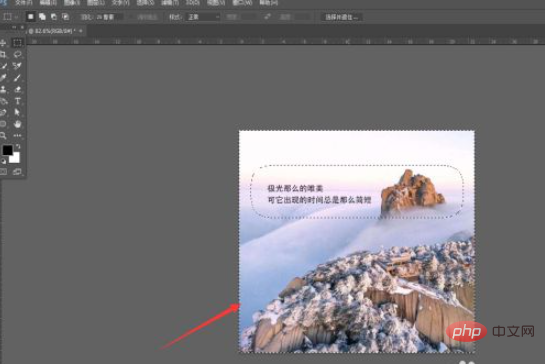Click the Subtract from Selection mode button
545x364 pixels.
[54, 17]
